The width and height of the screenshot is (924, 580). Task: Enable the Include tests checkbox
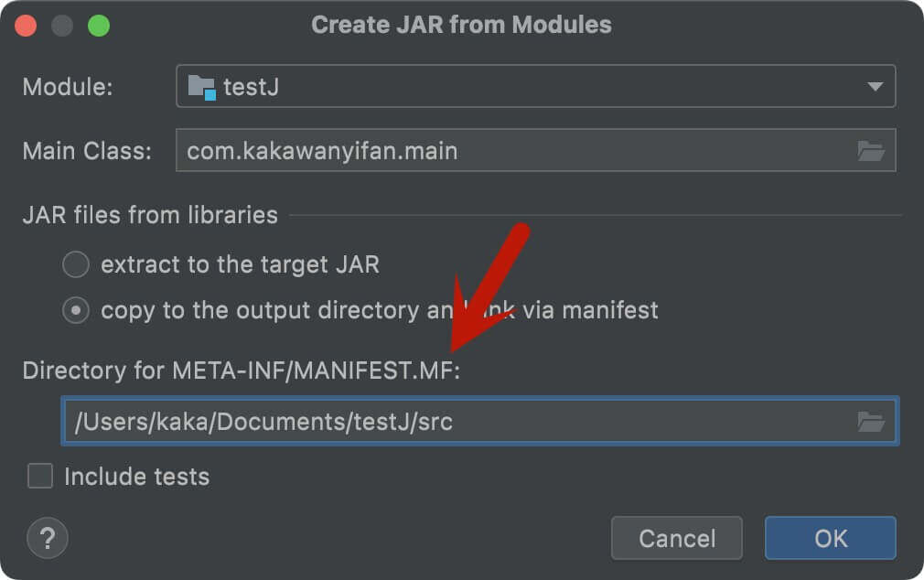pyautogui.click(x=40, y=477)
